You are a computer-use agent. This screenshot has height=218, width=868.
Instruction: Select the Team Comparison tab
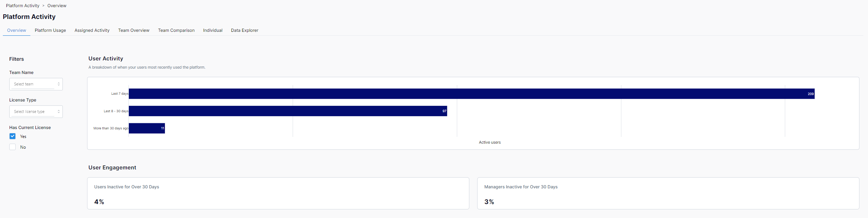pos(176,30)
